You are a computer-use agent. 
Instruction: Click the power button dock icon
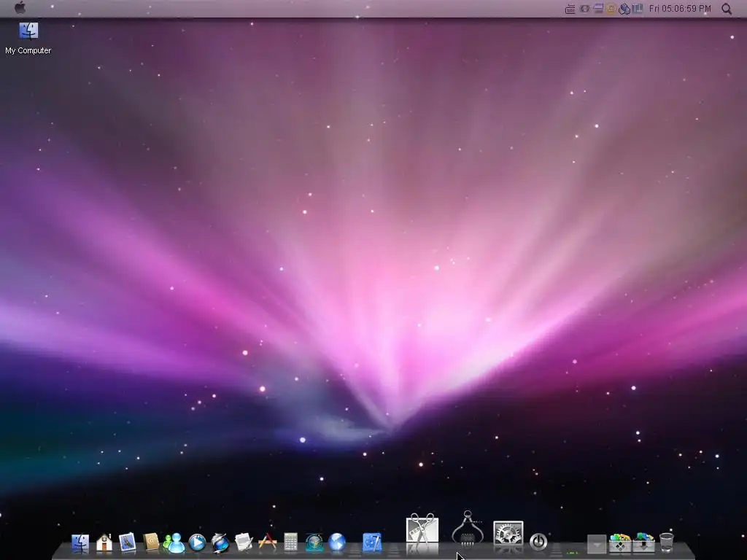pyautogui.click(x=538, y=542)
